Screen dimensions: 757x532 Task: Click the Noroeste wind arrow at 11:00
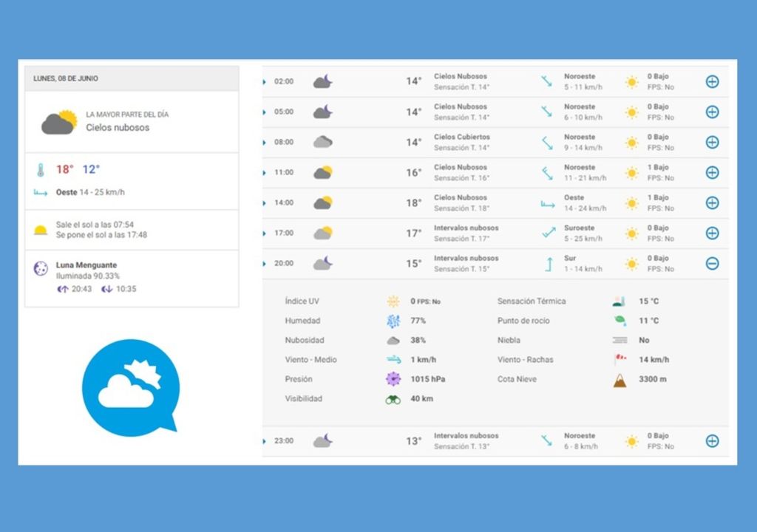(x=547, y=173)
